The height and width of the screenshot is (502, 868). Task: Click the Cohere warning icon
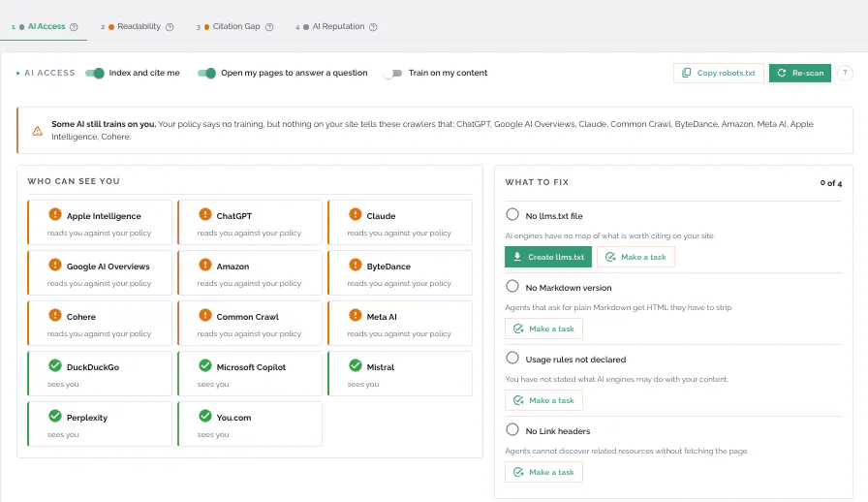point(55,315)
